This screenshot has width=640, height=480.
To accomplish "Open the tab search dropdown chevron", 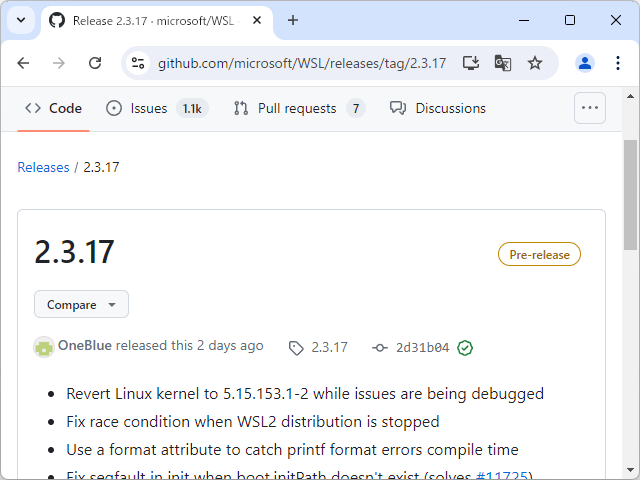I will pyautogui.click(x=21, y=20).
